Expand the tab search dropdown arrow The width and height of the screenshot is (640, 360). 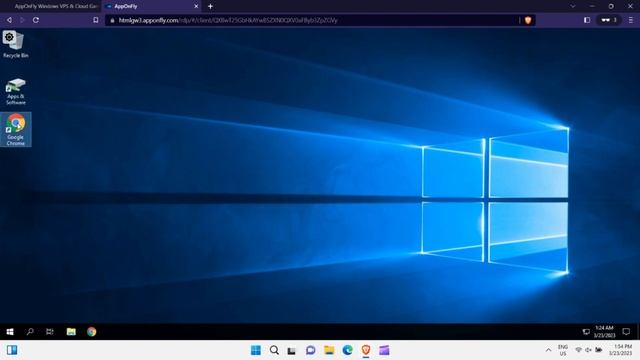tap(573, 7)
